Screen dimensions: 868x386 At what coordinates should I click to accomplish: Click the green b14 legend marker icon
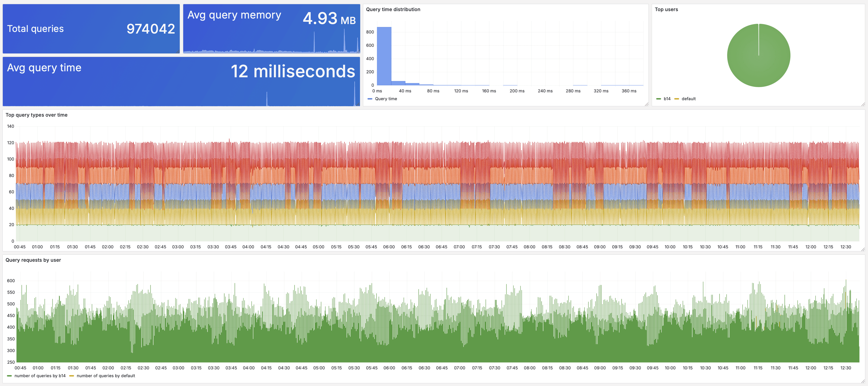659,99
